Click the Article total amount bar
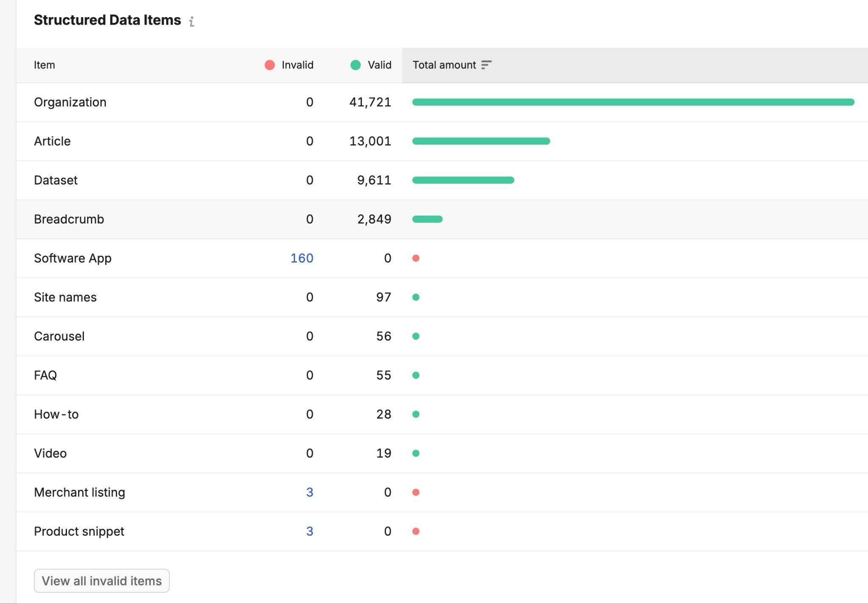This screenshot has height=604, width=868. 481,141
